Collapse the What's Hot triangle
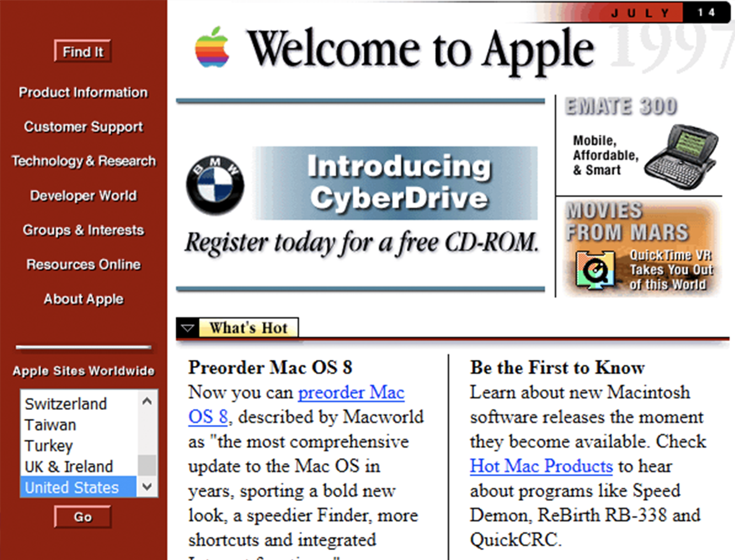Viewport: 735px width, 560px height. click(x=188, y=329)
